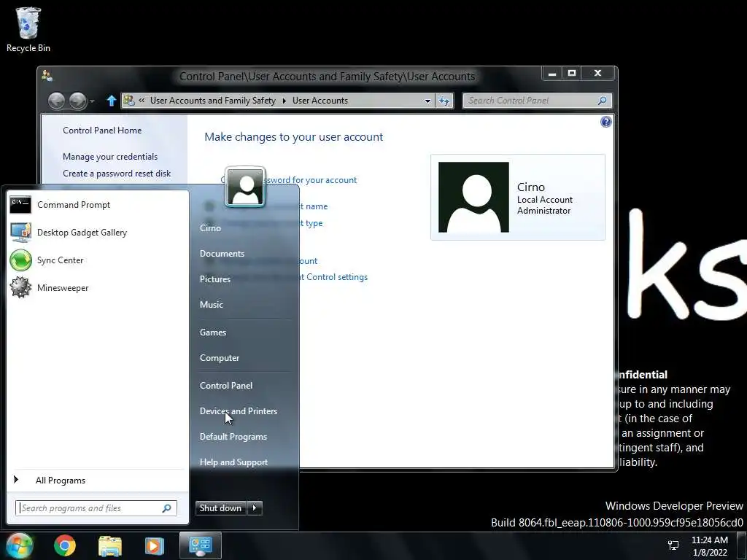747x560 pixels.
Task: Expand Recent Pages arrow beside Forward button
Action: click(x=92, y=101)
